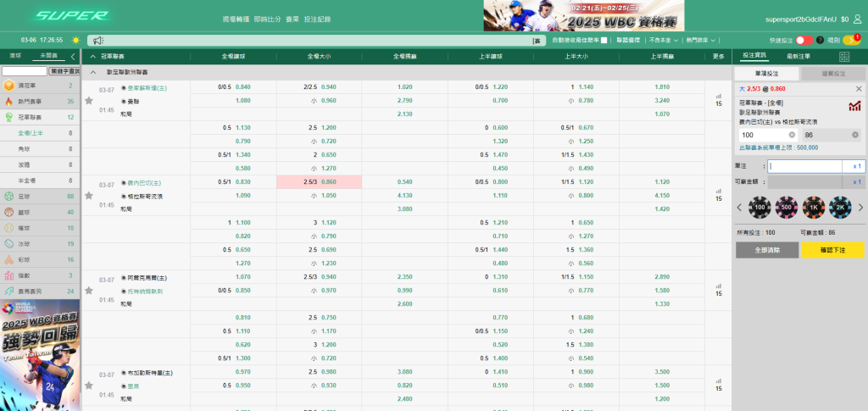Viewport: 868px width, 411px height.
Task: Collapse the 歐足聯歐洲聯賽 league section
Action: click(x=93, y=73)
